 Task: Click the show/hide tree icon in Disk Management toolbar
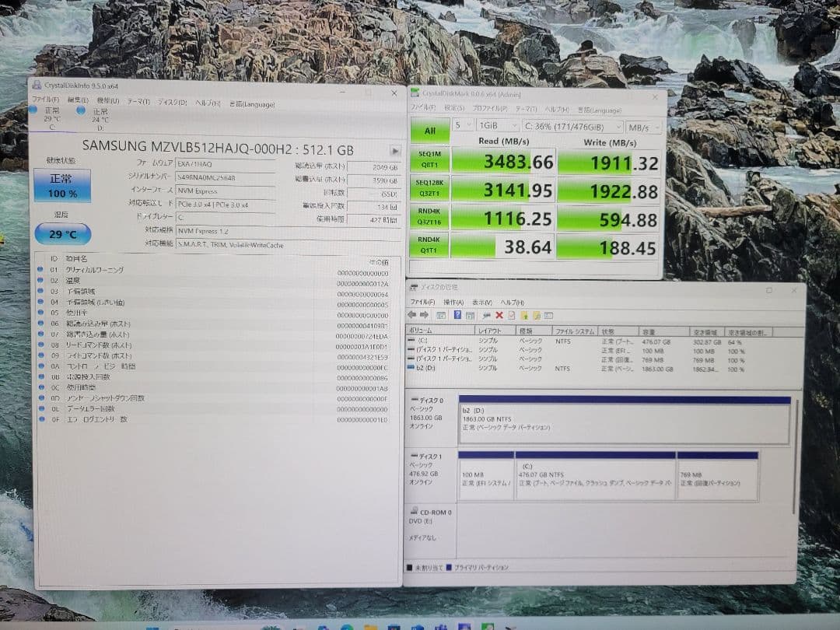click(x=442, y=314)
